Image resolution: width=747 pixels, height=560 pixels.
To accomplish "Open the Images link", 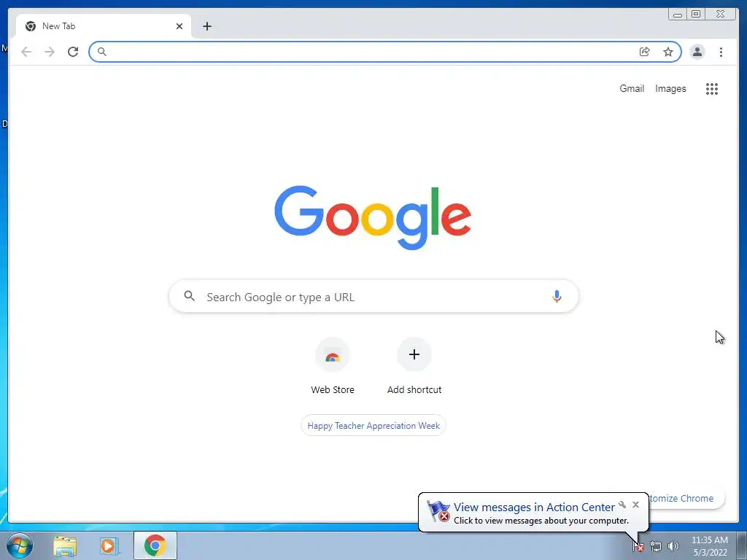I will [670, 88].
